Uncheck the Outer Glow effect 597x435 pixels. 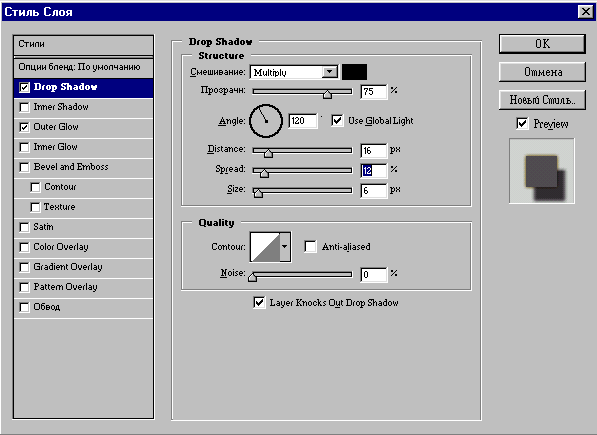[24, 127]
